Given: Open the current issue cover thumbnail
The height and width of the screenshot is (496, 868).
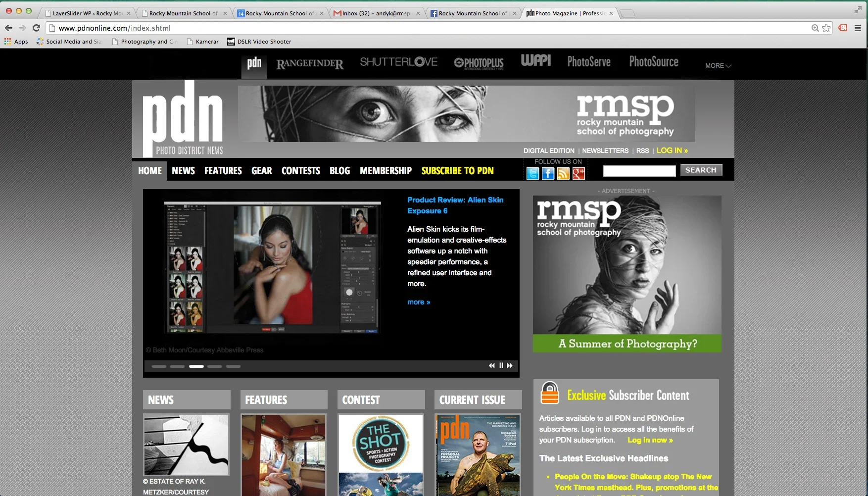Looking at the screenshot, I should coord(478,455).
